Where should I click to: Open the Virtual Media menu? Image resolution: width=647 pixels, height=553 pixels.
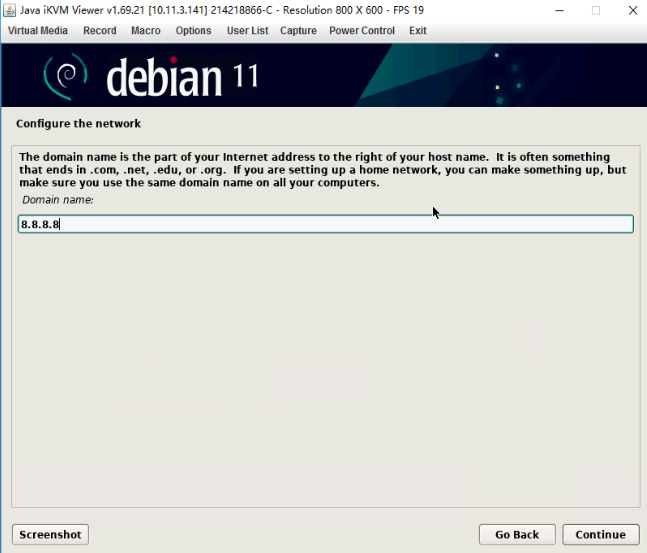pyautogui.click(x=38, y=31)
